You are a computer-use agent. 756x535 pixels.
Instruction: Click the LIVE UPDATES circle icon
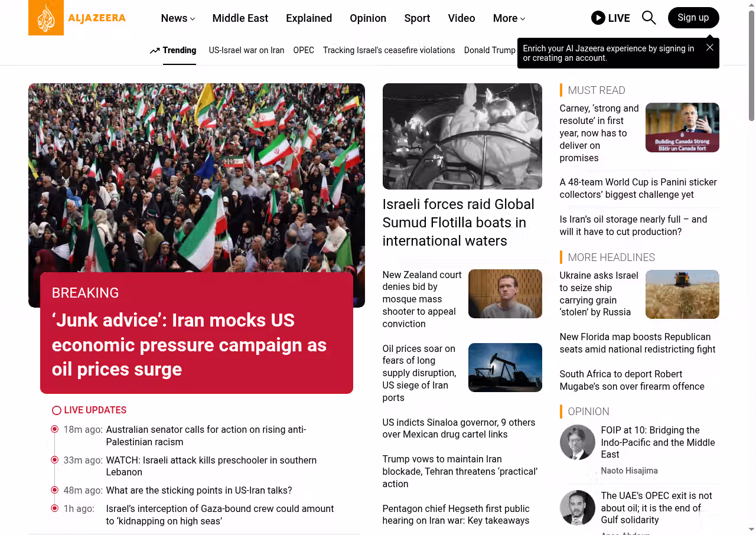click(x=57, y=410)
